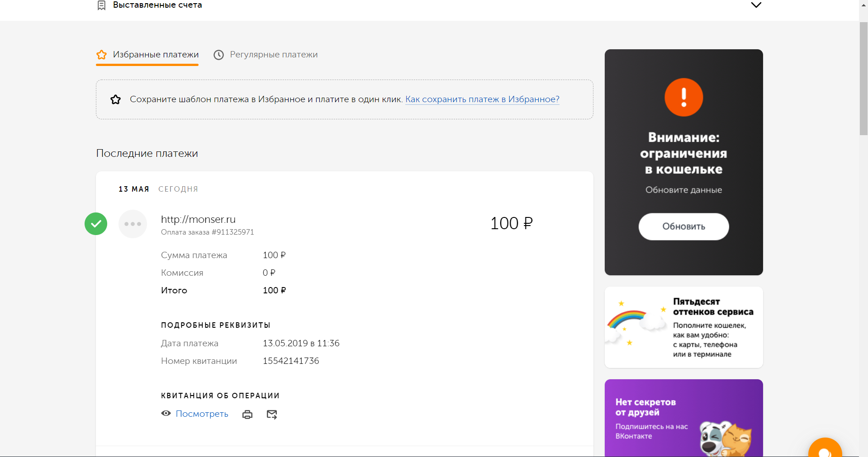Select the Избранные платежи tab
This screenshot has height=457, width=868.
(x=156, y=55)
